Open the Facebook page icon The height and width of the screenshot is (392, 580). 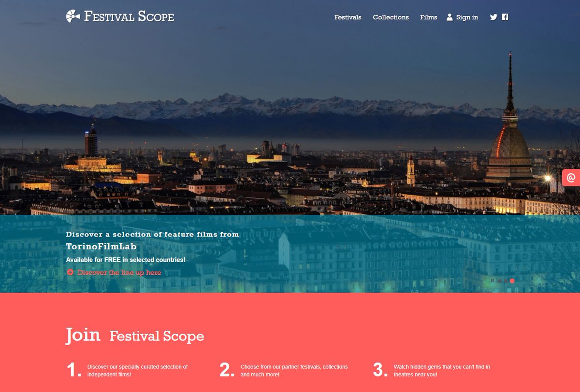pos(505,17)
